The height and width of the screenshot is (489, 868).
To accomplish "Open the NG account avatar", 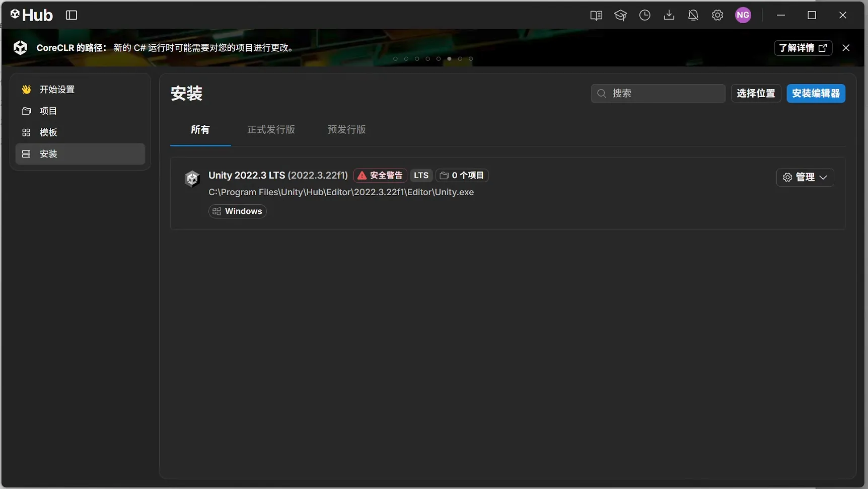I will tap(743, 15).
